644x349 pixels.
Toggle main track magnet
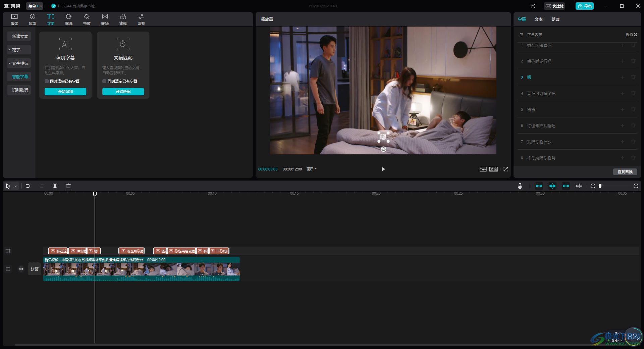pyautogui.click(x=539, y=186)
